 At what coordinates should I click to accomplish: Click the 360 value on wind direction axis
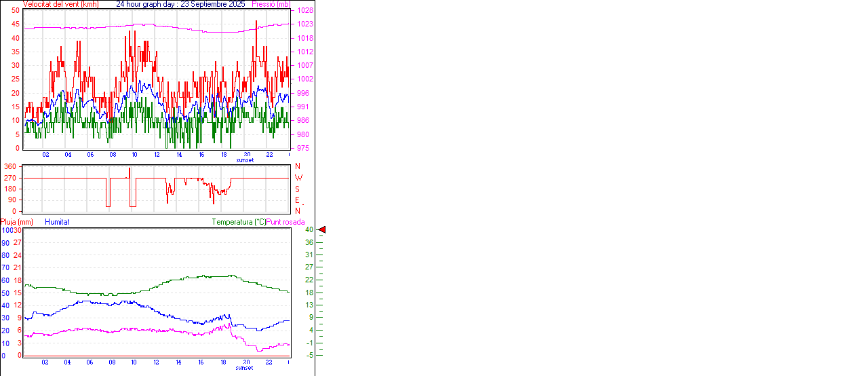[10, 166]
